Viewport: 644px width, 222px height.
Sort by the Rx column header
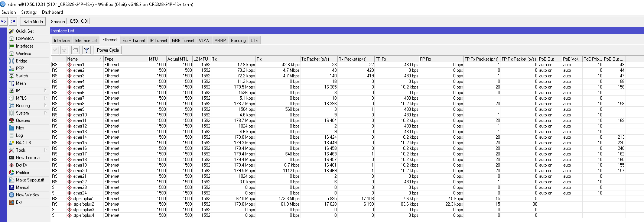click(x=278, y=59)
